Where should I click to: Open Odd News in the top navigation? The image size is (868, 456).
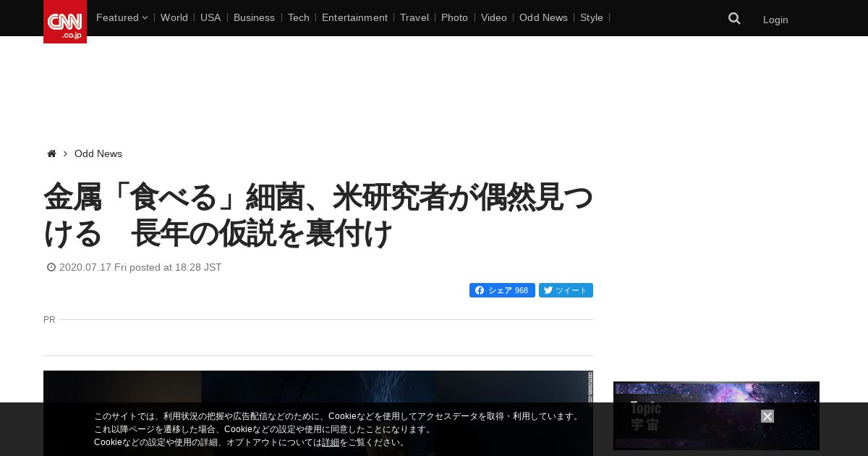(x=543, y=17)
